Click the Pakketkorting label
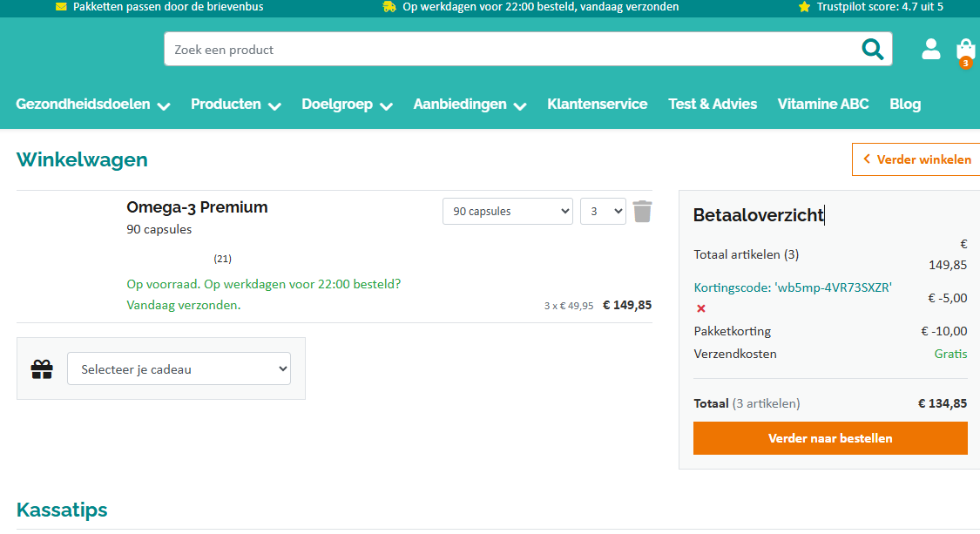The width and height of the screenshot is (980, 534). (x=732, y=331)
